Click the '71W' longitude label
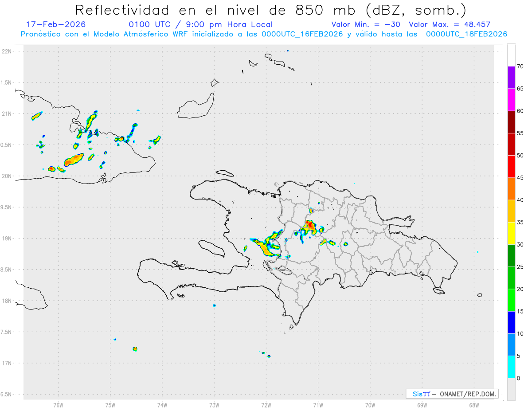Viewport: 532px width, 411px height. (x=318, y=405)
